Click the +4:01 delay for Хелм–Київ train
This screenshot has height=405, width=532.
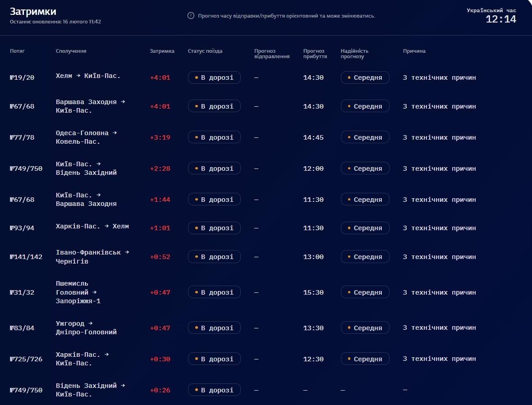pos(160,77)
